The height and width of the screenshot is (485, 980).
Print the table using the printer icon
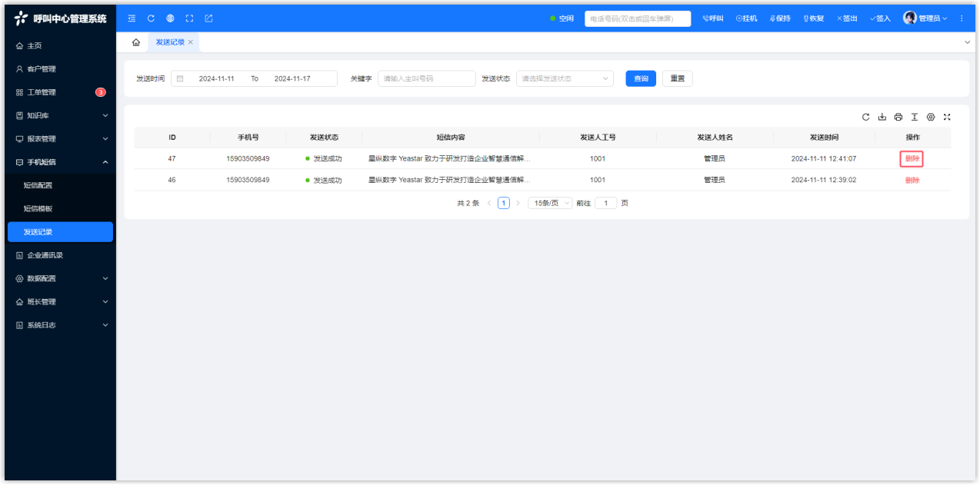pyautogui.click(x=898, y=117)
